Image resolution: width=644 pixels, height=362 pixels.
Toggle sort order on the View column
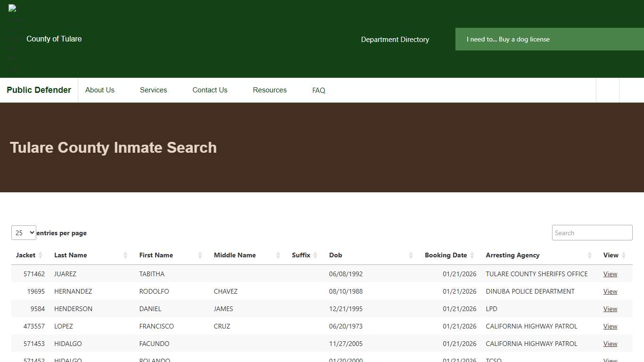625,255
